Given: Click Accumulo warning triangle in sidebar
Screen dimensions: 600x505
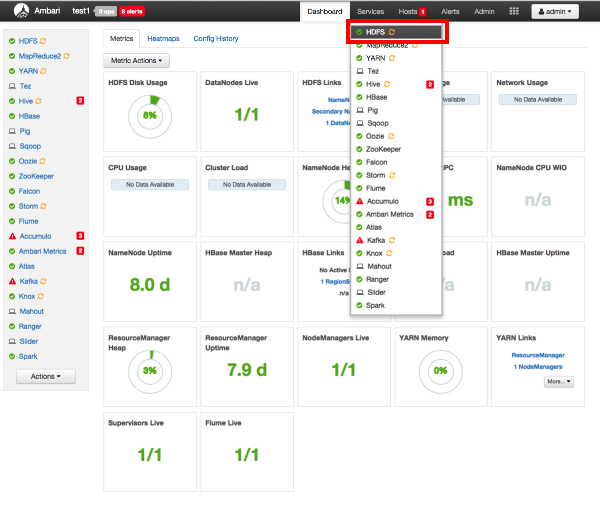Looking at the screenshot, I should 12,236.
